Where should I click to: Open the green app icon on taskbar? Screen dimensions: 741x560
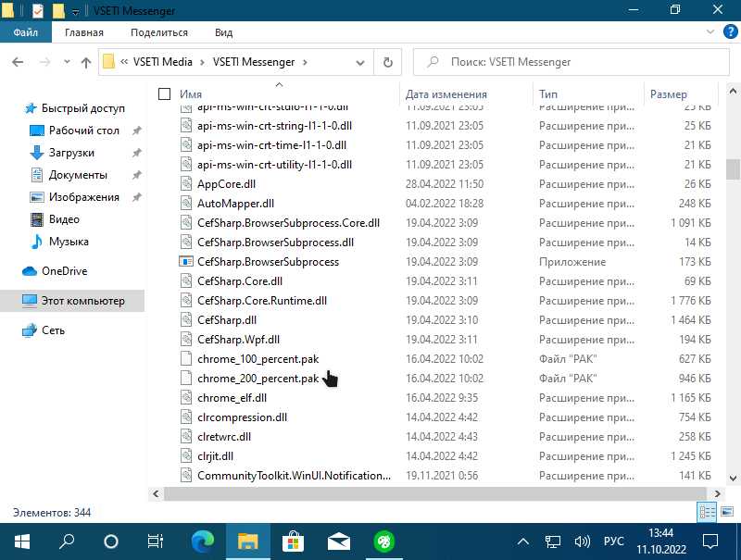383,541
